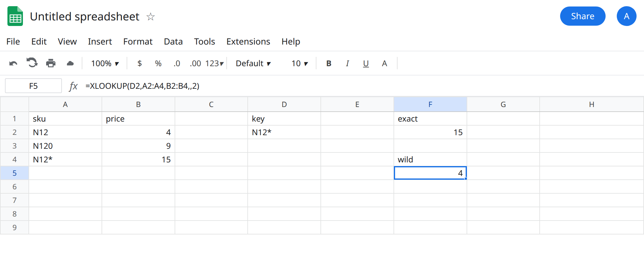Open the 123 number format dropdown
The image size is (644, 266).
[x=214, y=63]
